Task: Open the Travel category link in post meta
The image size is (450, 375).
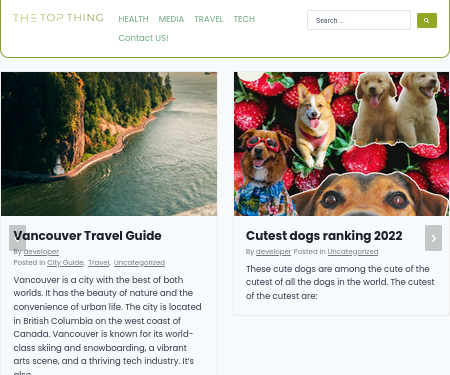Action: [x=99, y=263]
